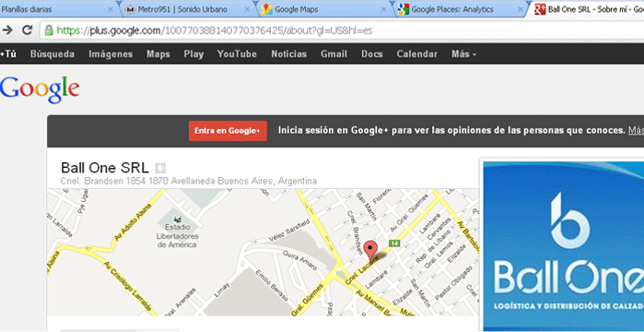The width and height of the screenshot is (644, 332).
Task: Click the red Entra en Google+ button
Action: (228, 131)
